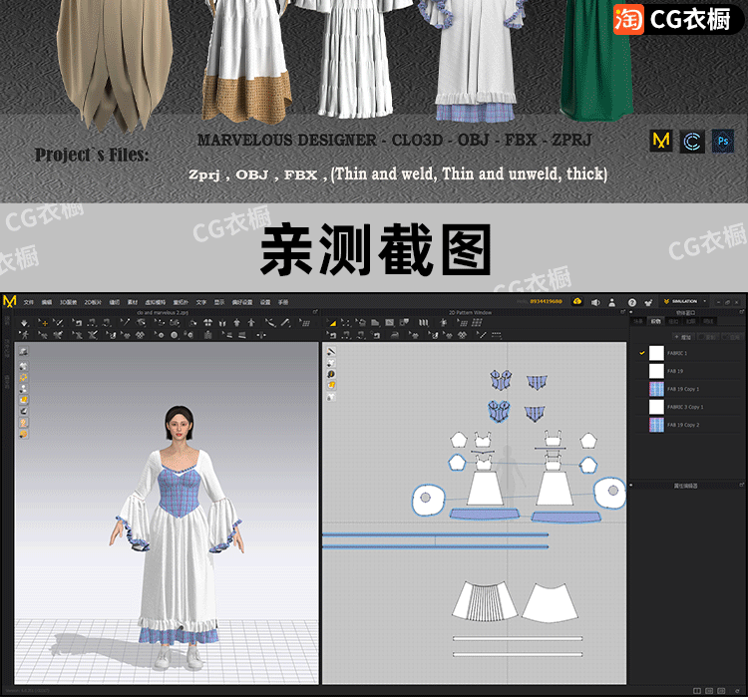The image size is (748, 700).
Task: Click the copy button beside add
Action: [x=708, y=337]
